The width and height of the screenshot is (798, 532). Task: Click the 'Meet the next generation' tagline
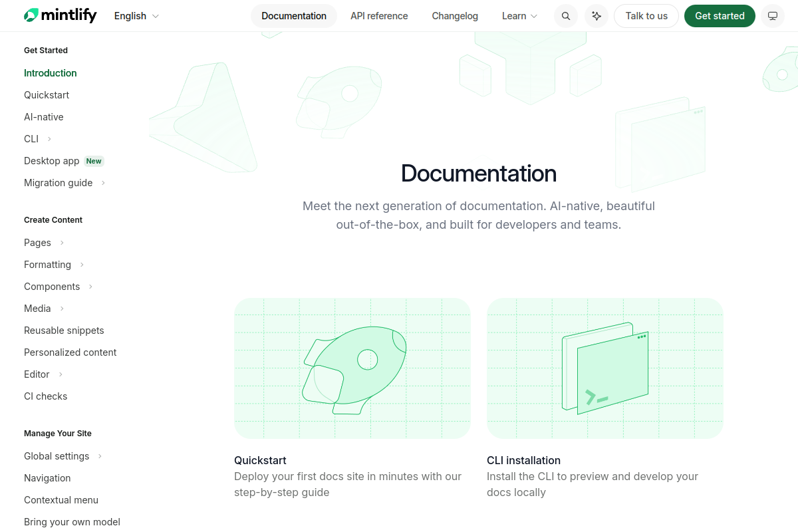click(479, 215)
